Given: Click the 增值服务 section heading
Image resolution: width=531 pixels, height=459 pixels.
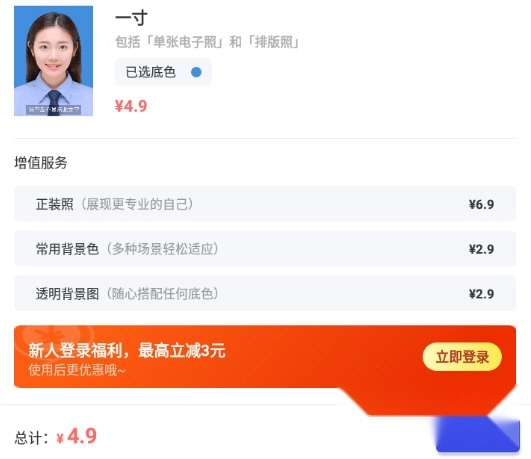Looking at the screenshot, I should click(x=41, y=163).
